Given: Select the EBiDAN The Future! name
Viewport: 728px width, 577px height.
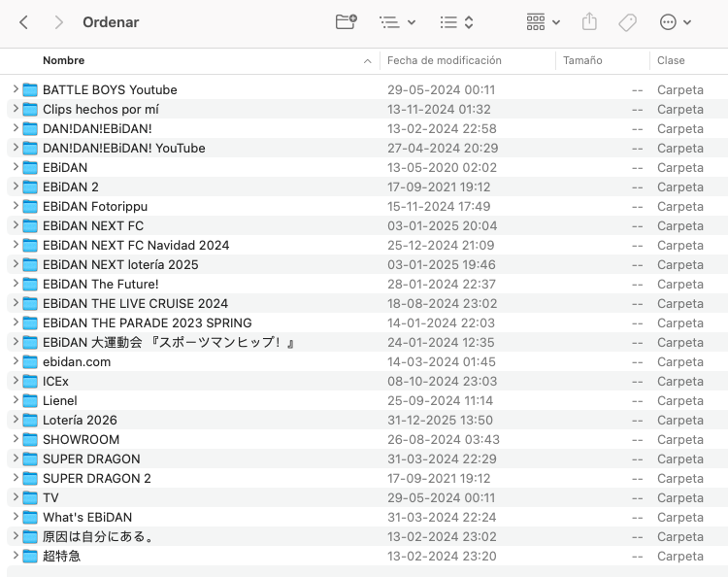Looking at the screenshot, I should 101,284.
